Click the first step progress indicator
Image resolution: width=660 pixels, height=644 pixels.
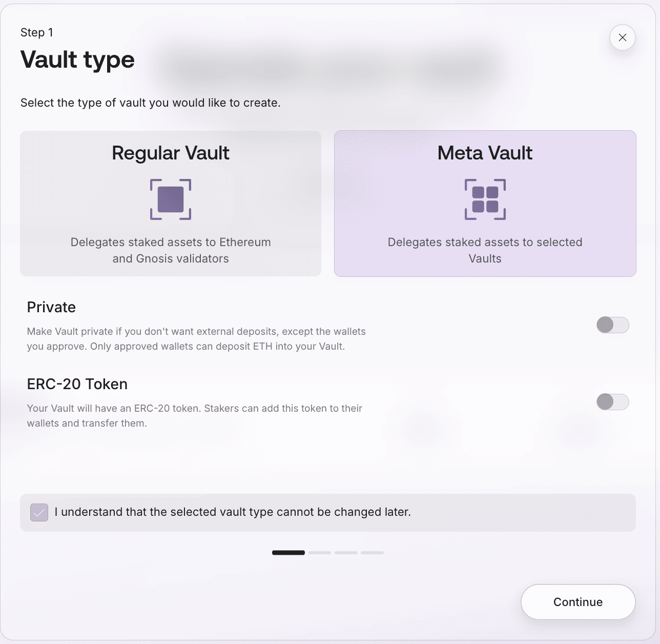(288, 553)
